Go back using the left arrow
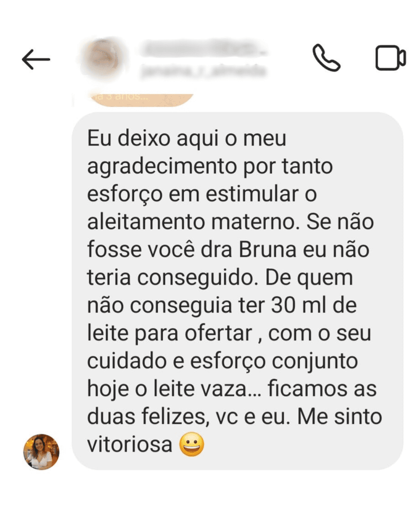The image size is (420, 525). point(36,59)
